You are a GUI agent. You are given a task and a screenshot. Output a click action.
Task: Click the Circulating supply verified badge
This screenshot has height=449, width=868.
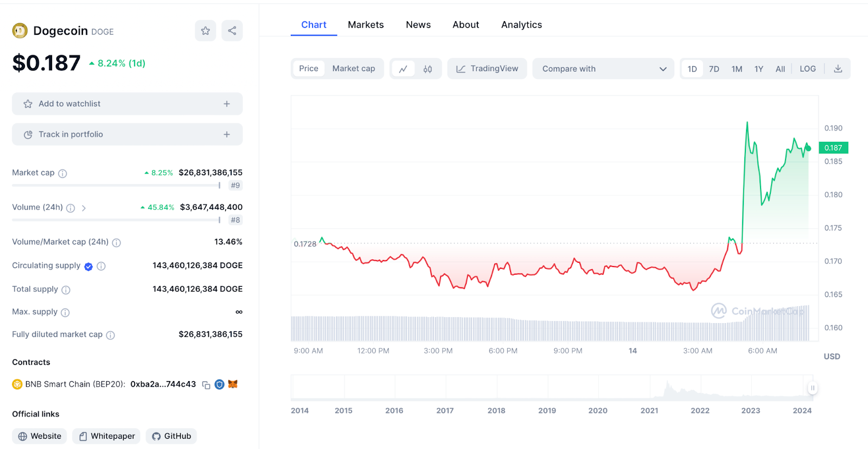88,266
